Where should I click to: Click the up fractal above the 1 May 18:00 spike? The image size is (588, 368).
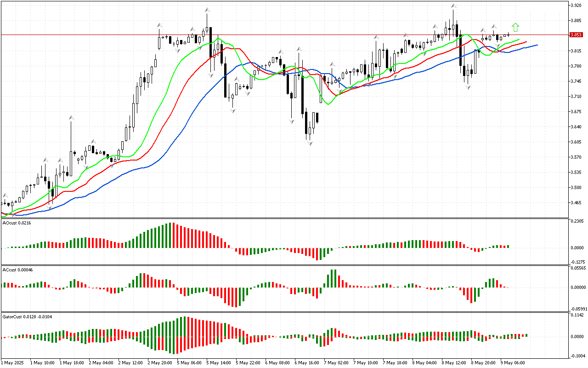point(71,118)
